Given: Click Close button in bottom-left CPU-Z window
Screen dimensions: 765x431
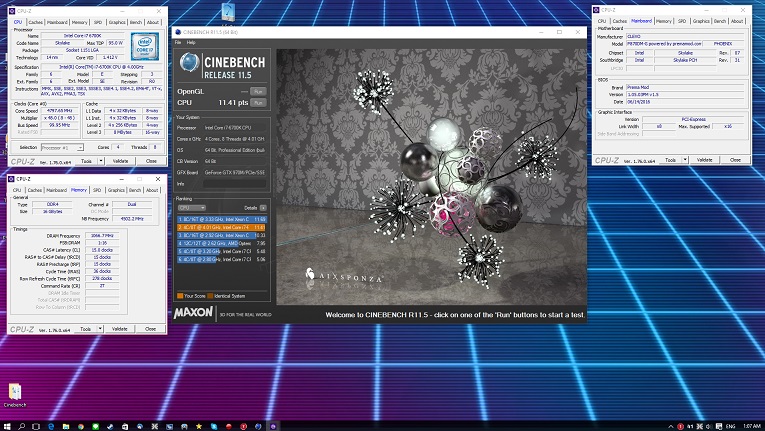Looking at the screenshot, I should (x=150, y=328).
